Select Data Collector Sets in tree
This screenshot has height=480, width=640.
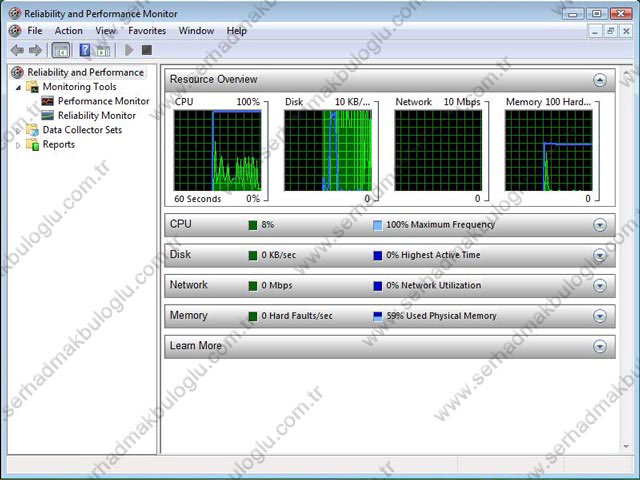tap(82, 130)
